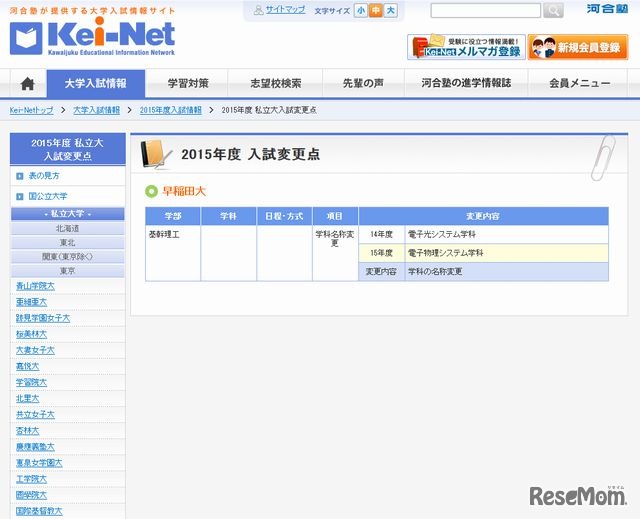Click the 基幹理工 table cell
The height and width of the screenshot is (519, 640).
pyautogui.click(x=173, y=253)
